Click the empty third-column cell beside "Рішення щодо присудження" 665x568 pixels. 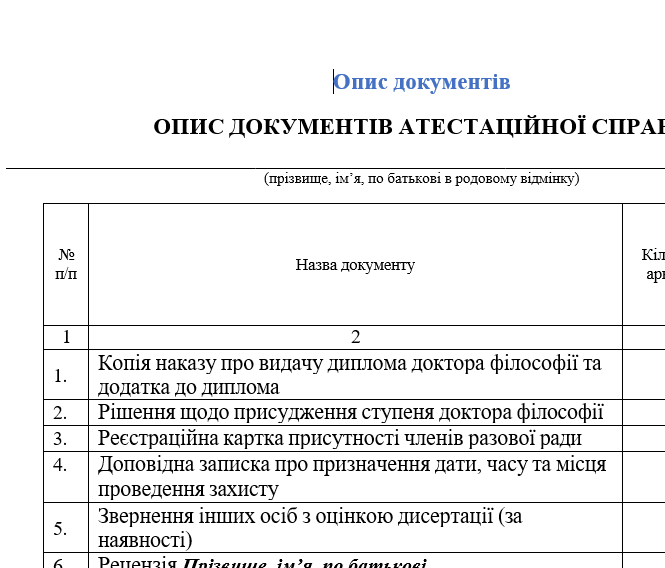tap(644, 412)
